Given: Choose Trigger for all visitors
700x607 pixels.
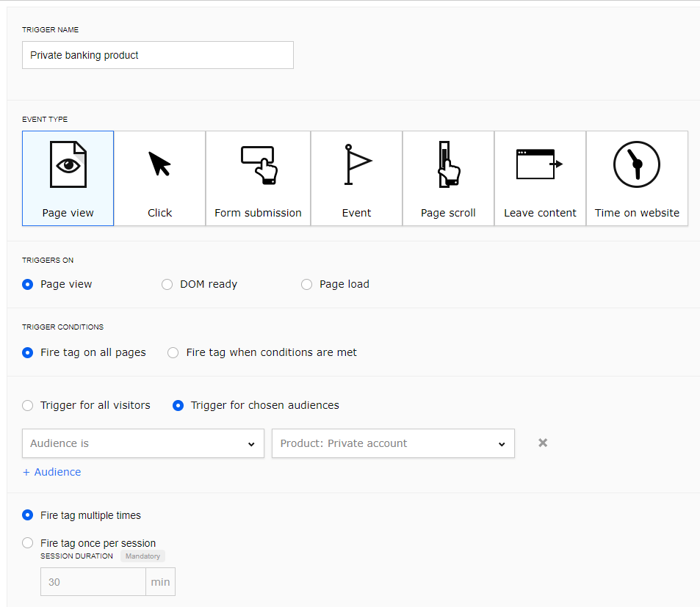Looking at the screenshot, I should tap(28, 405).
